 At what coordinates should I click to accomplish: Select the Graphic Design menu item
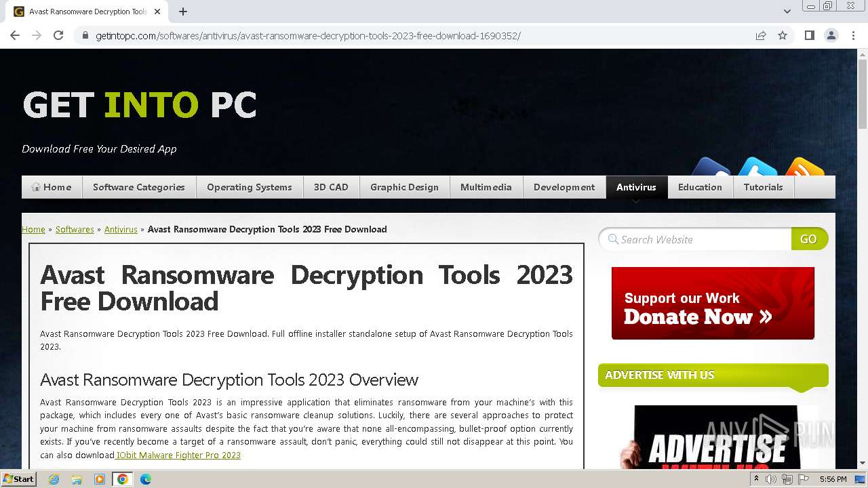[404, 187]
